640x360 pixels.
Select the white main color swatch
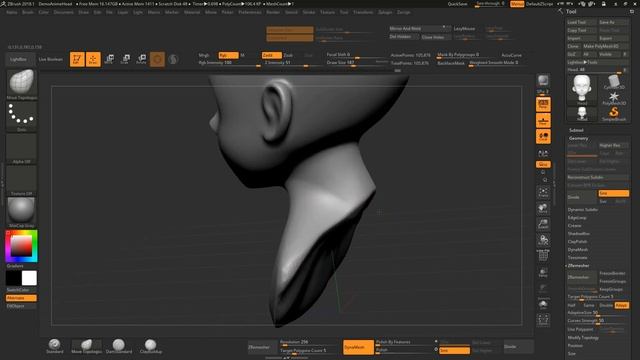pyautogui.click(x=29, y=278)
